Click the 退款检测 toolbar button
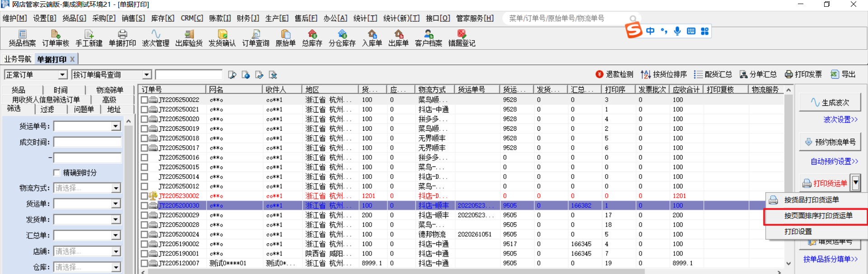868x274 pixels. [614, 74]
